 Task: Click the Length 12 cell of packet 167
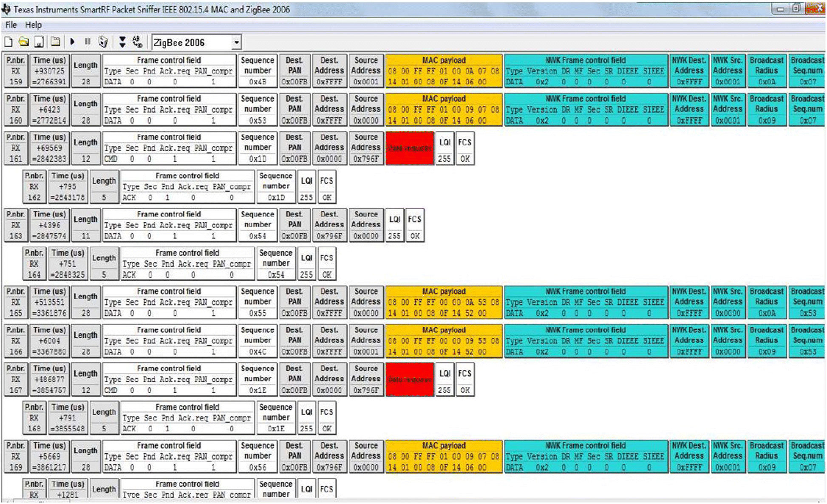tap(86, 379)
